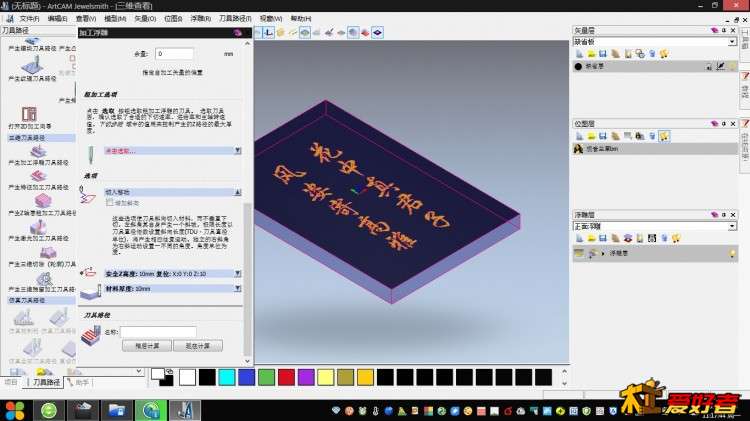Click the open folder icon in the vector layers toolbar
This screenshot has width=750, height=421.
pyautogui.click(x=591, y=54)
